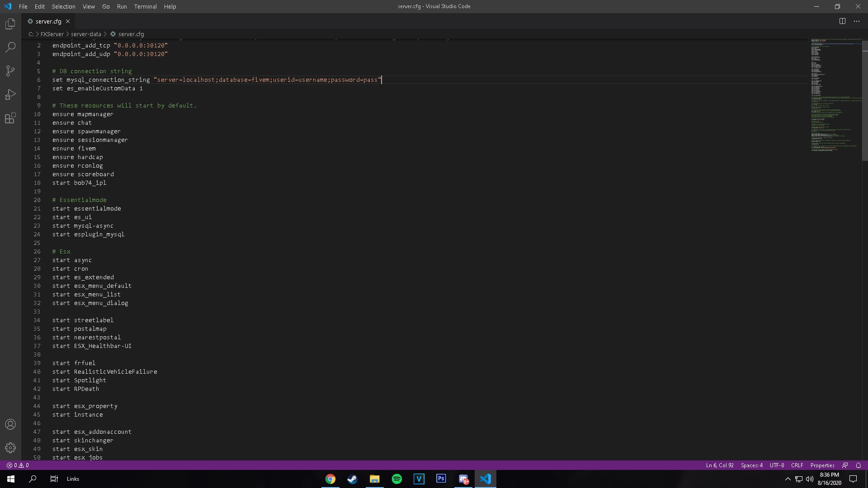The image size is (868, 488).
Task: Show notifications via the bell icon
Action: pyautogui.click(x=858, y=465)
